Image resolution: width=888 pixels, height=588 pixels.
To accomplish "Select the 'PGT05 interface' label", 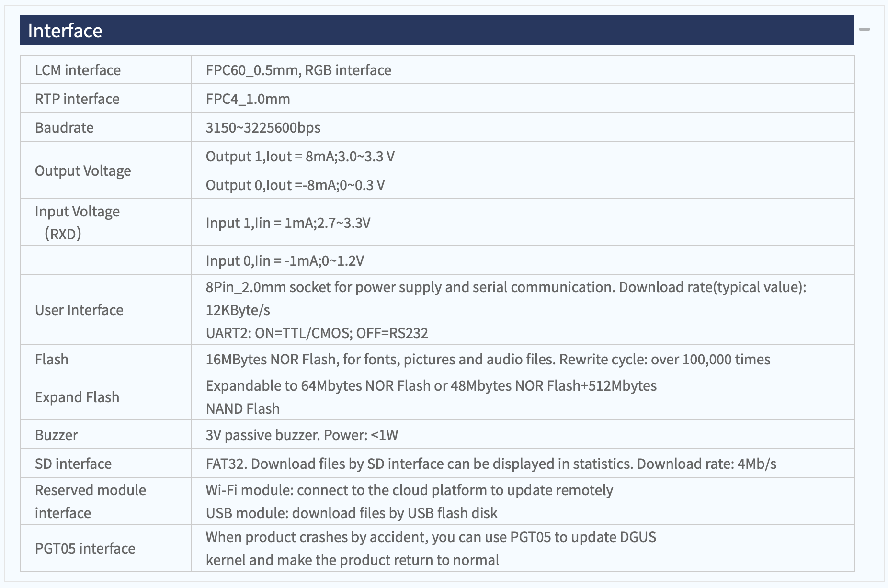I will pyautogui.click(x=85, y=549).
